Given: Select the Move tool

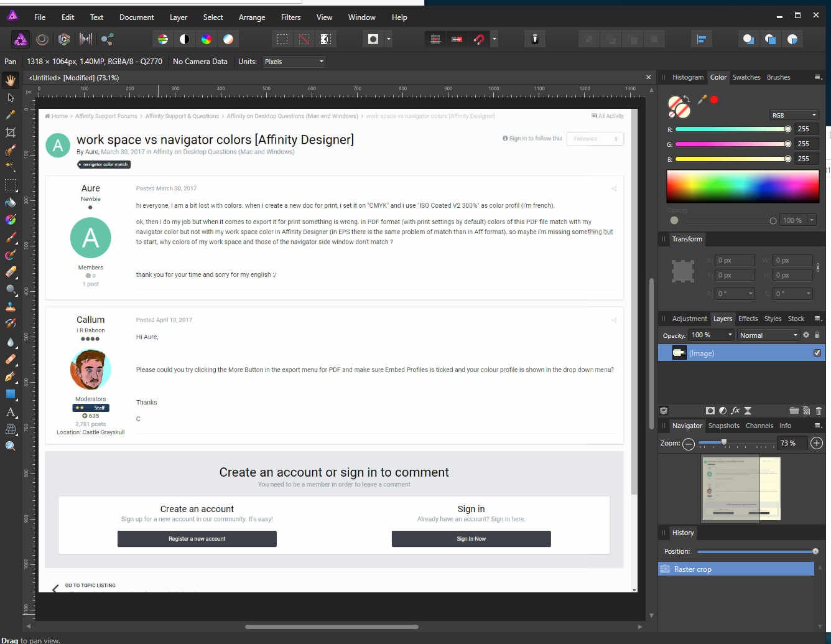Looking at the screenshot, I should 11,98.
